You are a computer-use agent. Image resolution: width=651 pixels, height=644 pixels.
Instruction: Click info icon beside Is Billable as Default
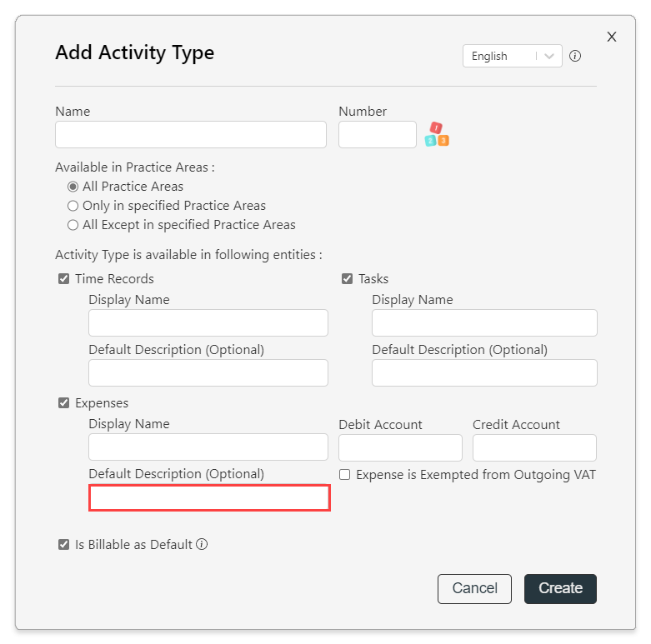(202, 544)
